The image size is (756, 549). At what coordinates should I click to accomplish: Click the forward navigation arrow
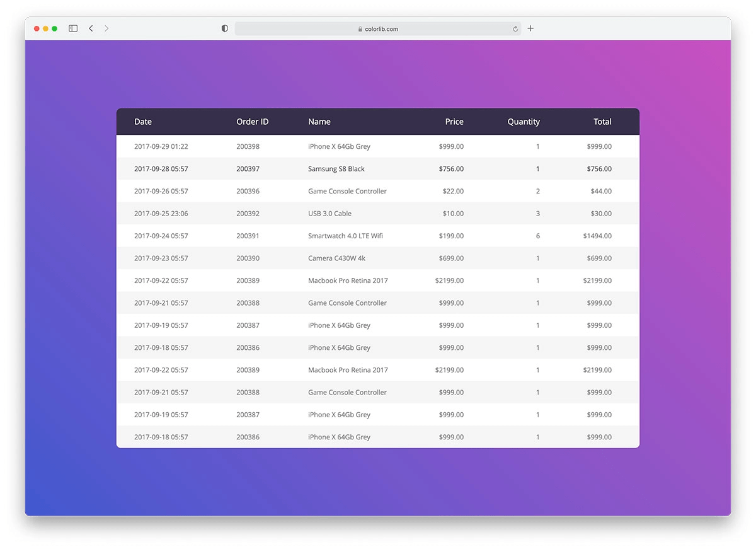(x=106, y=28)
